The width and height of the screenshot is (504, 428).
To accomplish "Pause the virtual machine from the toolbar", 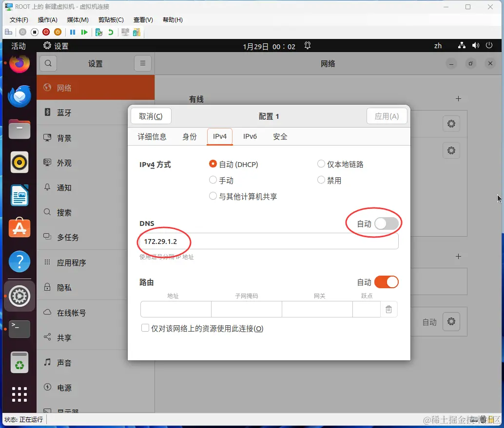I will coord(72,32).
